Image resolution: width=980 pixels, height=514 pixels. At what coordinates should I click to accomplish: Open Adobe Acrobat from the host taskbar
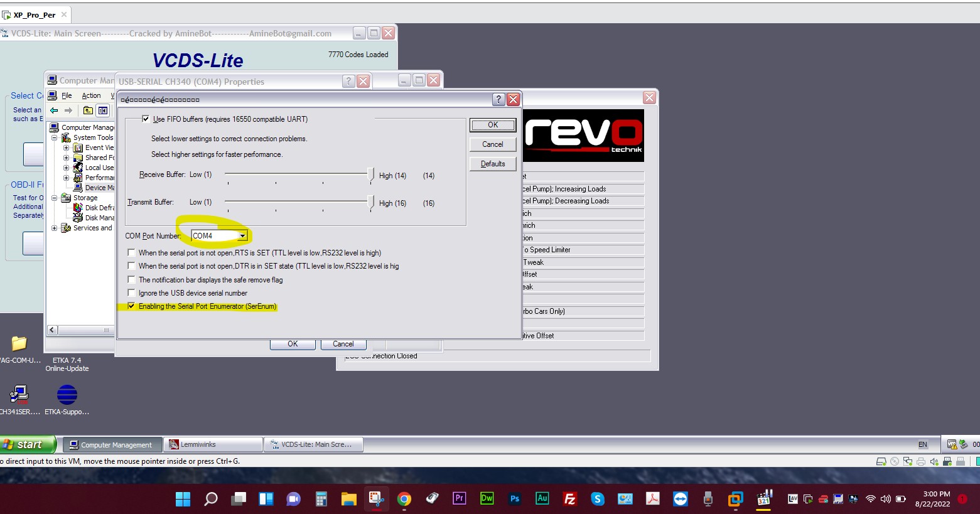click(x=653, y=499)
